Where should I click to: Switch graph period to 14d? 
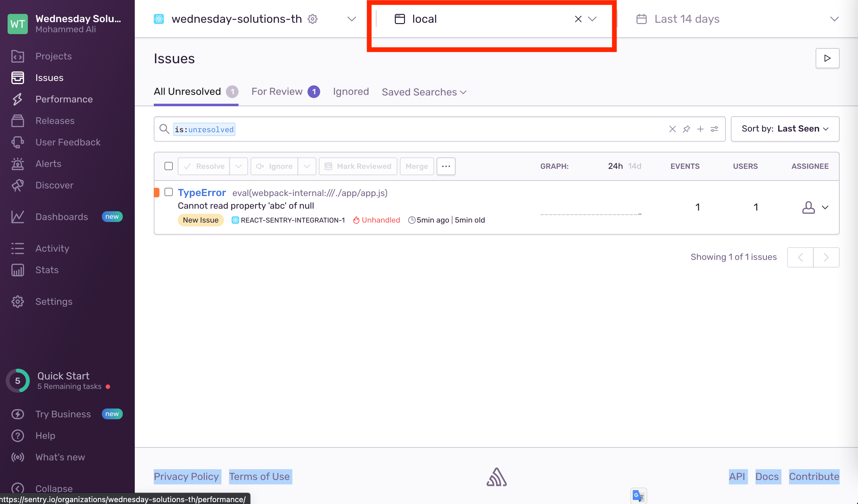click(x=635, y=166)
